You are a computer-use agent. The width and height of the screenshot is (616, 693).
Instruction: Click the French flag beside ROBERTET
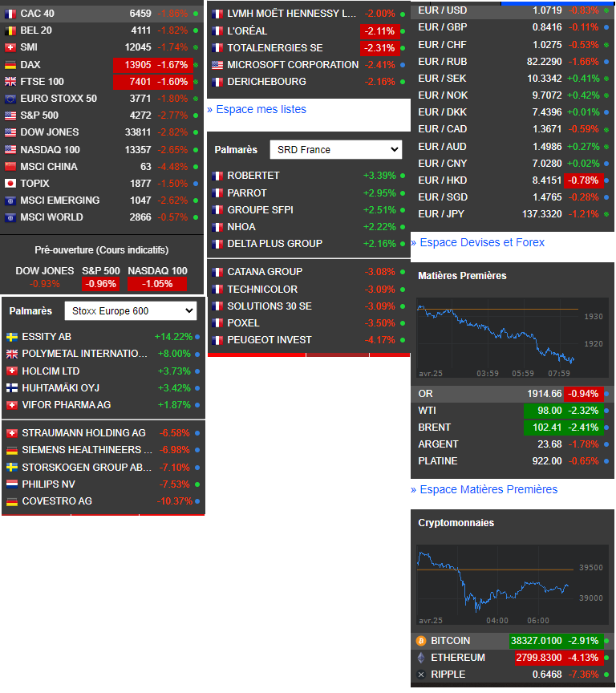pos(217,176)
